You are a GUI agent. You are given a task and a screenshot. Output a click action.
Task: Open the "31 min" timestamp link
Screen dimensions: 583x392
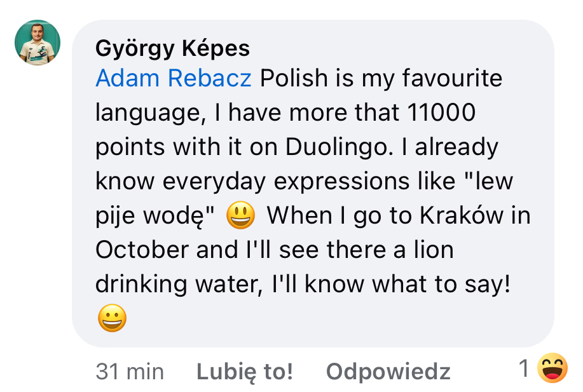click(130, 371)
